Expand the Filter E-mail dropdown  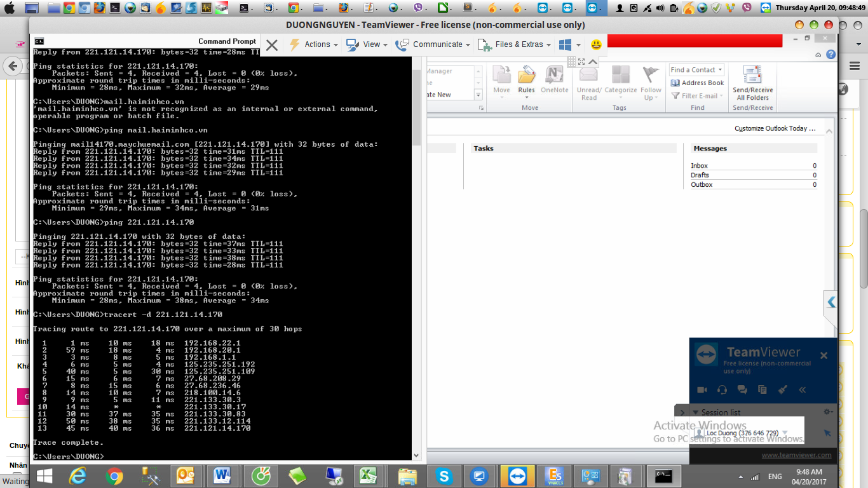(x=697, y=96)
